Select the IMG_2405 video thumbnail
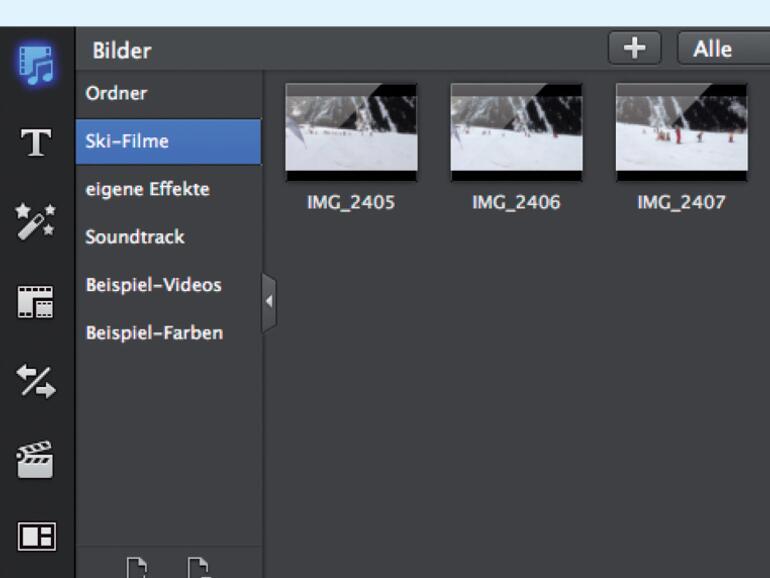770x578 pixels. 352,132
